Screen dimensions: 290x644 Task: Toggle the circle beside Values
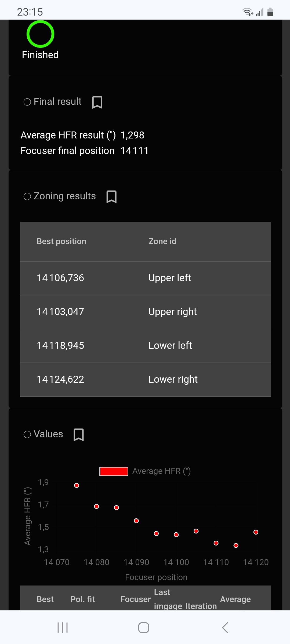[x=27, y=434]
